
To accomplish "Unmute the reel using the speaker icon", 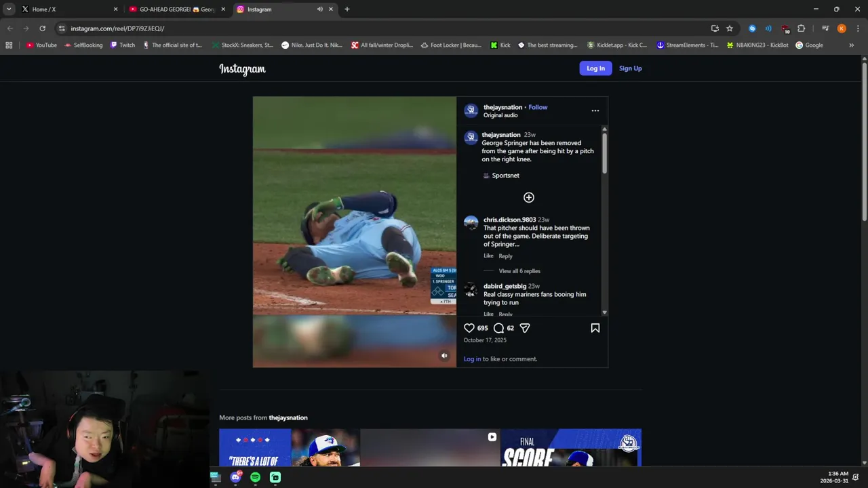I will pyautogui.click(x=444, y=355).
